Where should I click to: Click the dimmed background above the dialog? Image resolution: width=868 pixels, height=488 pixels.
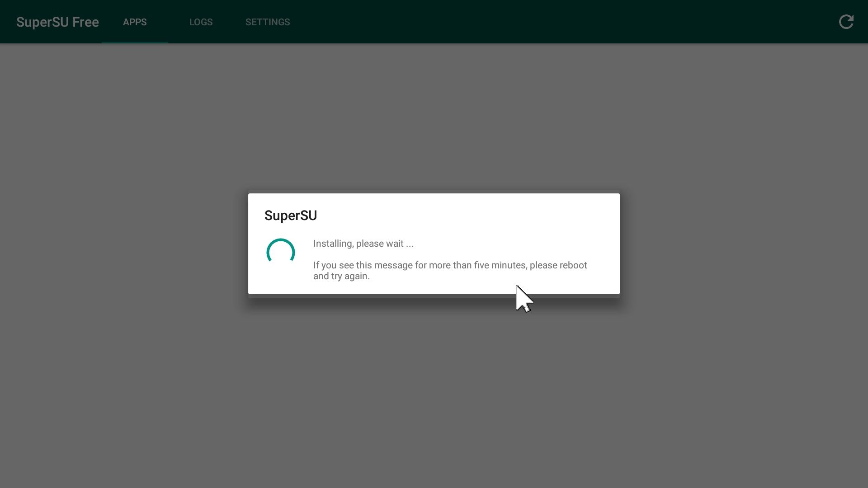pos(434,117)
